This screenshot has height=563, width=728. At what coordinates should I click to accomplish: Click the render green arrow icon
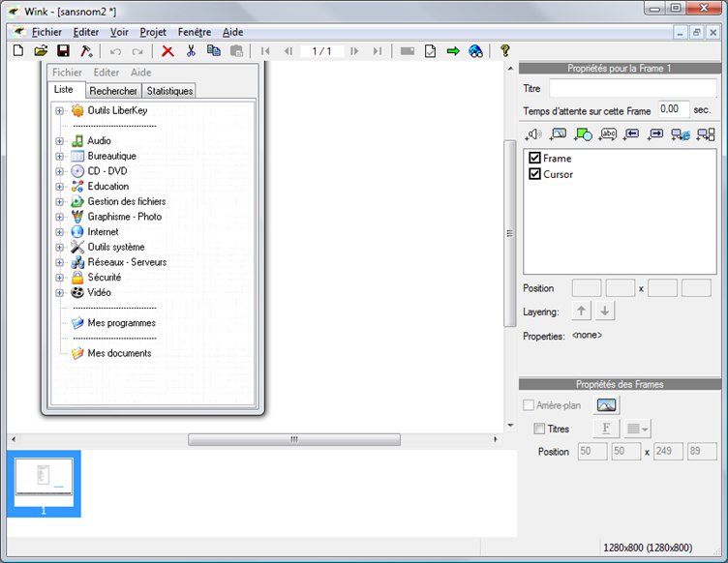click(x=453, y=51)
